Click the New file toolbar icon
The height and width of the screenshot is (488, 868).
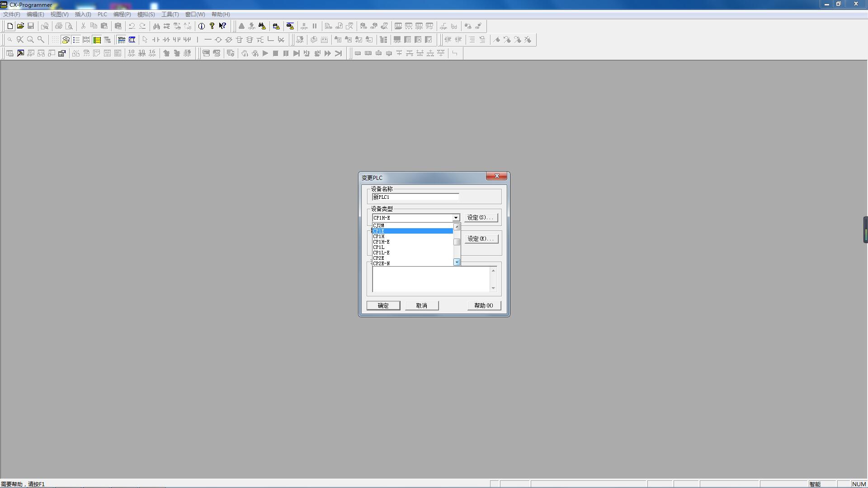click(x=10, y=26)
